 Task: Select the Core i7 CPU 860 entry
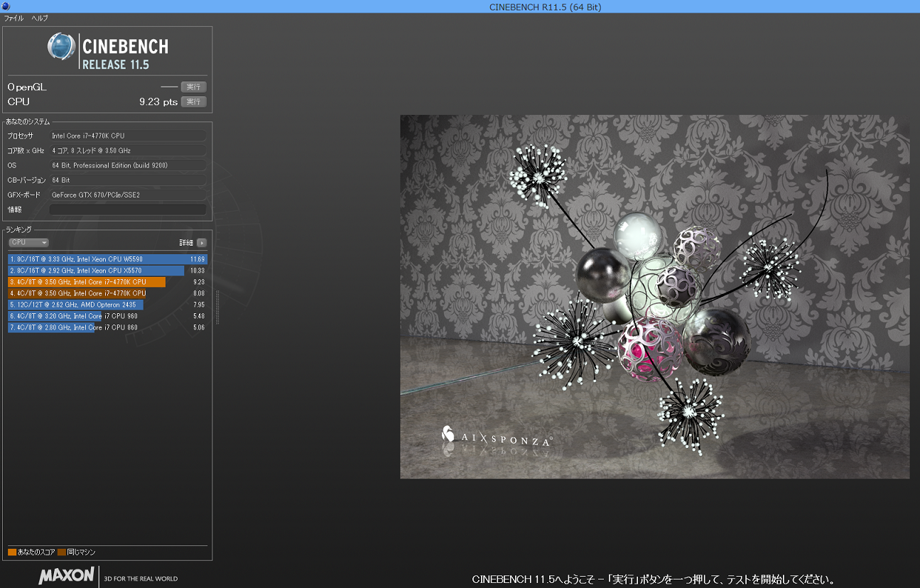coord(107,327)
